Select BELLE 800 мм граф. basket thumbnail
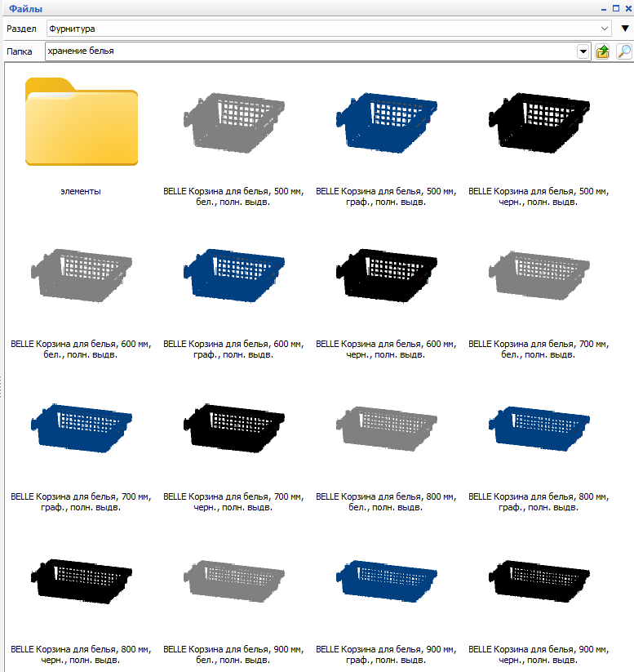Viewport: 634px width, 672px height. click(539, 428)
